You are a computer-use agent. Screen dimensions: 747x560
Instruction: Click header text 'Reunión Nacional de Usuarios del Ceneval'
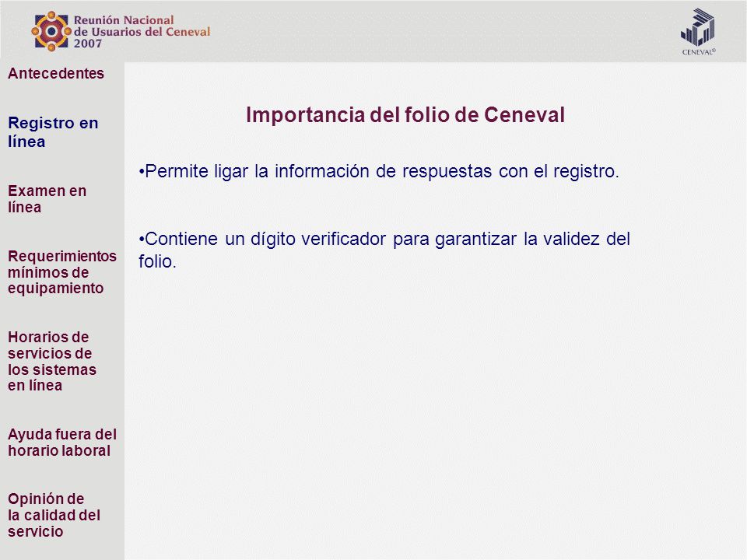tap(142, 26)
